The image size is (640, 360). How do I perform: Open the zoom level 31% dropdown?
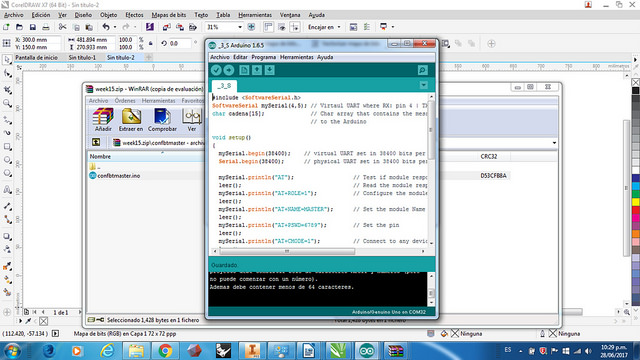point(240,27)
